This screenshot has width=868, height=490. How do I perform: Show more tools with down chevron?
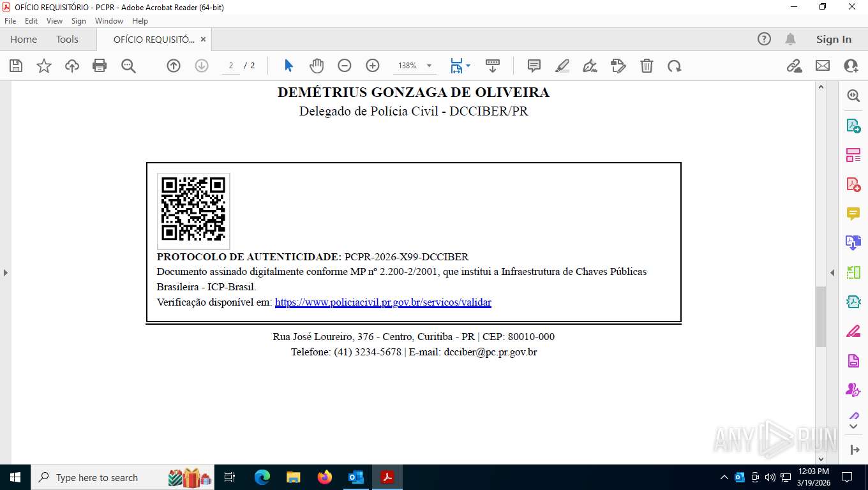(853, 426)
